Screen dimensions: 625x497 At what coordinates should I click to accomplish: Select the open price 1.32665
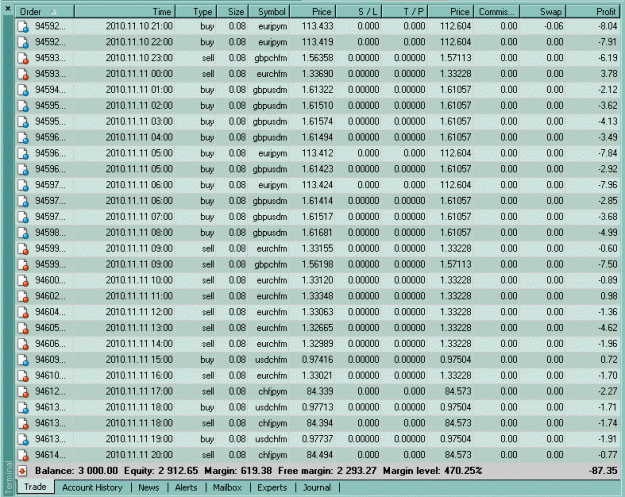317,328
